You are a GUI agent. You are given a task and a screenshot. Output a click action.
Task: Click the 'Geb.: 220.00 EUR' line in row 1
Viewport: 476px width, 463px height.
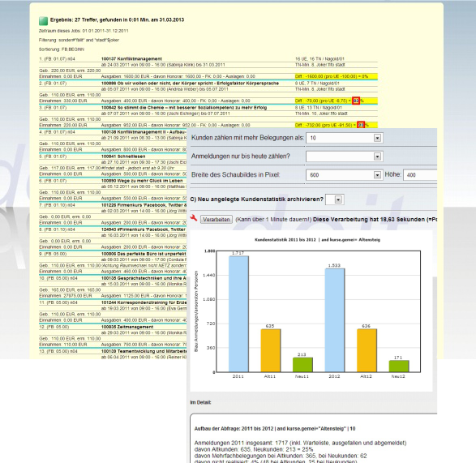pos(70,71)
